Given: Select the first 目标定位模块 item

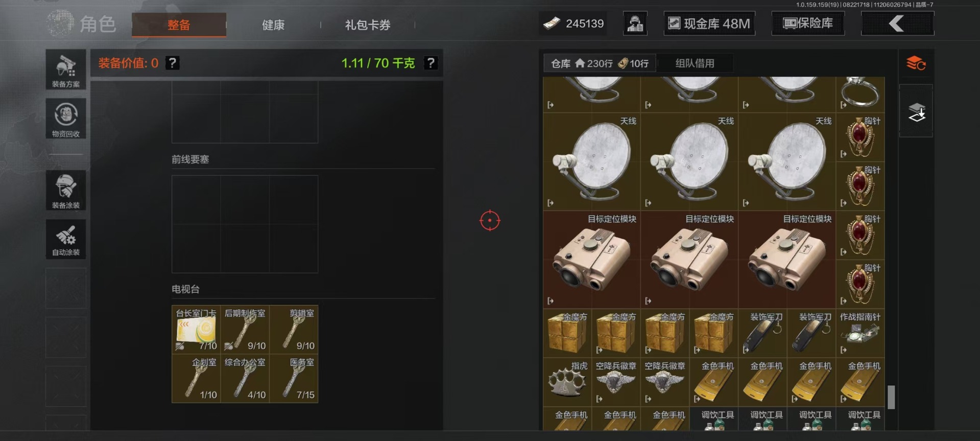Looking at the screenshot, I should click(x=591, y=260).
